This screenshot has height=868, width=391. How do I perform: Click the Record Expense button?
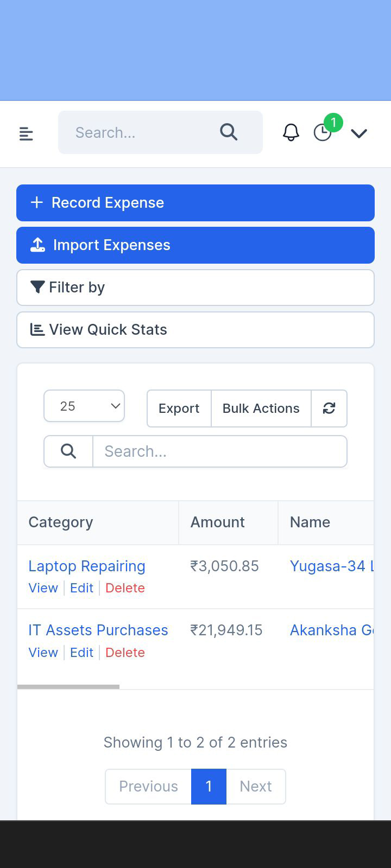(195, 203)
